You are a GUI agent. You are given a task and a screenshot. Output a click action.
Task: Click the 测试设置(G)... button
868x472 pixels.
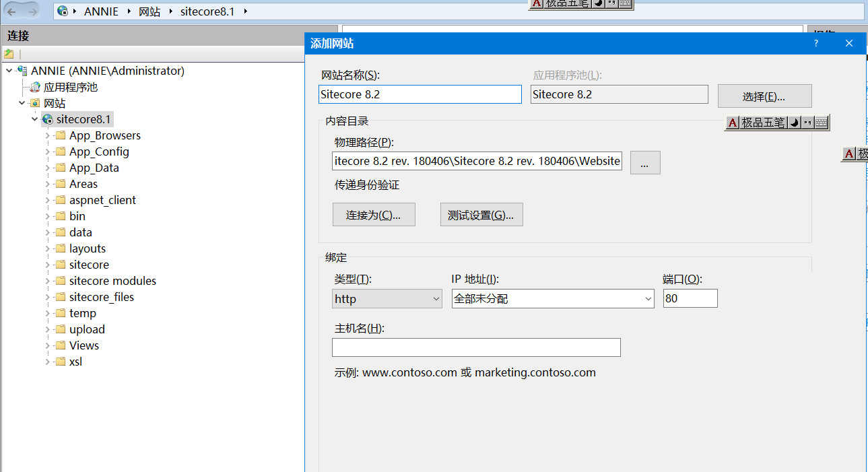click(x=481, y=215)
